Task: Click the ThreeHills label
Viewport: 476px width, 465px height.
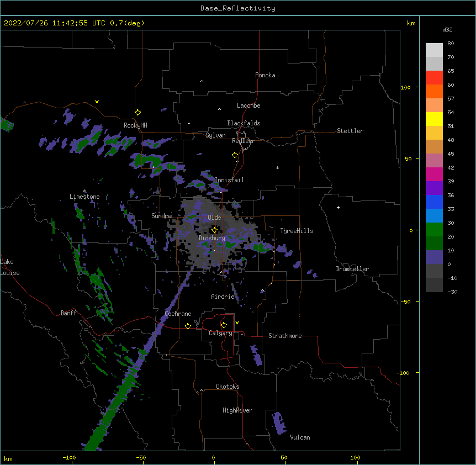Action: click(297, 231)
